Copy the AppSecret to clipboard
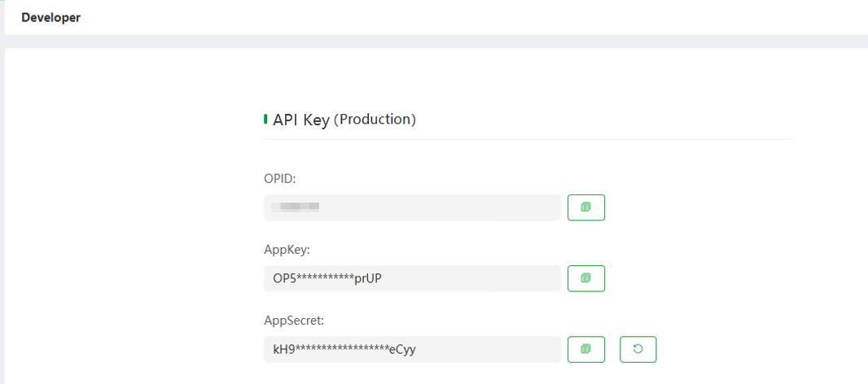868x384 pixels. [x=585, y=349]
